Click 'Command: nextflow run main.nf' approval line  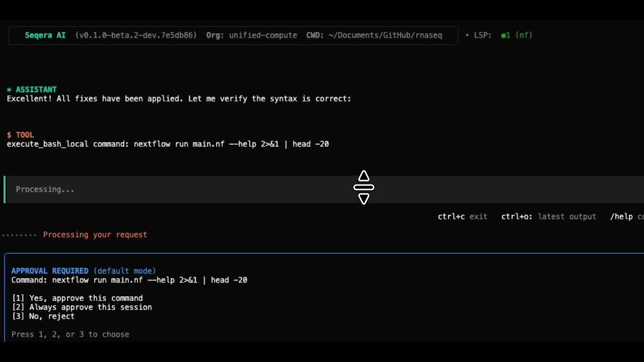(x=129, y=280)
